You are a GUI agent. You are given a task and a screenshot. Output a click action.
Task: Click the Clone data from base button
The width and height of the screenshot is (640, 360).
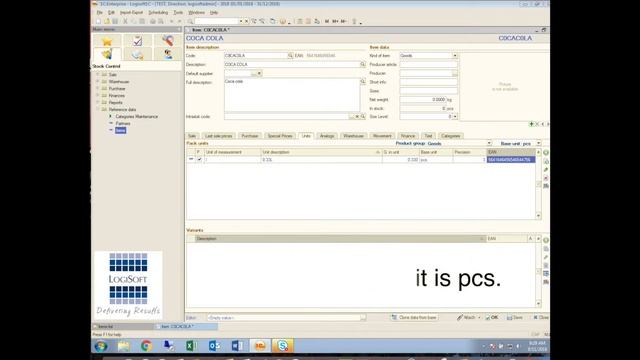point(414,318)
